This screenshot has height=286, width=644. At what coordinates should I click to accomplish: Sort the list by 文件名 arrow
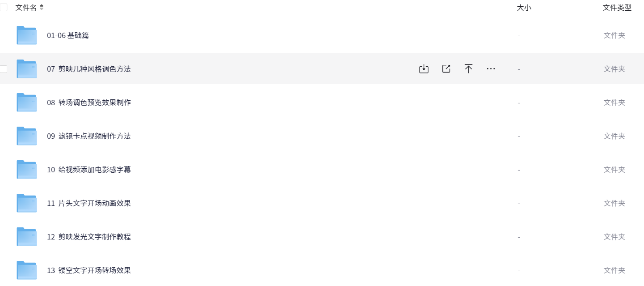(42, 8)
